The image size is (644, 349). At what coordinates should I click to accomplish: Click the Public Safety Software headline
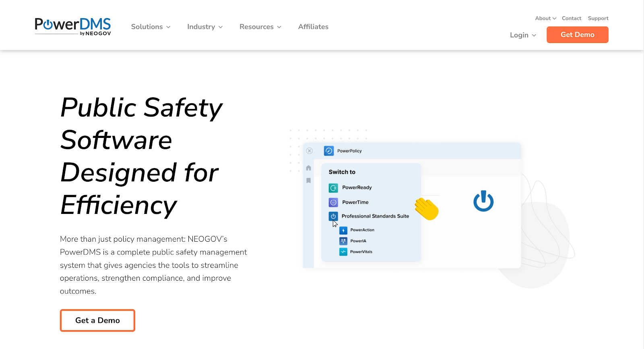pos(141,156)
